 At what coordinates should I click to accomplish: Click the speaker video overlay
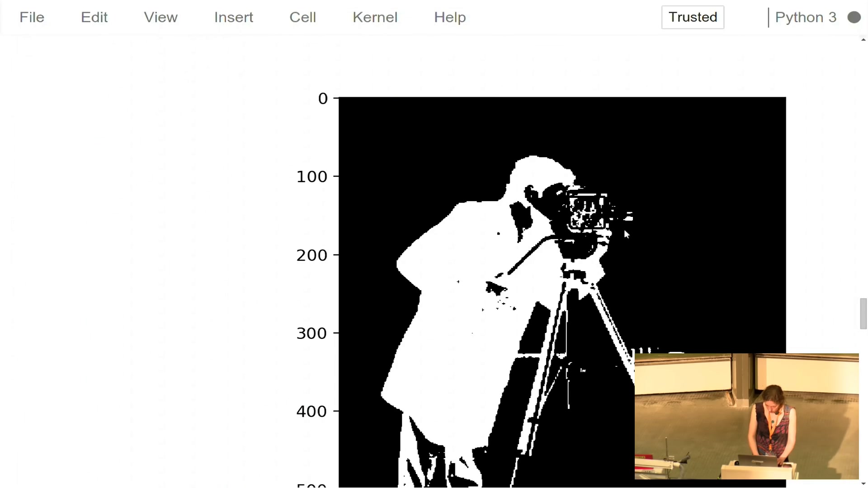pyautogui.click(x=746, y=416)
